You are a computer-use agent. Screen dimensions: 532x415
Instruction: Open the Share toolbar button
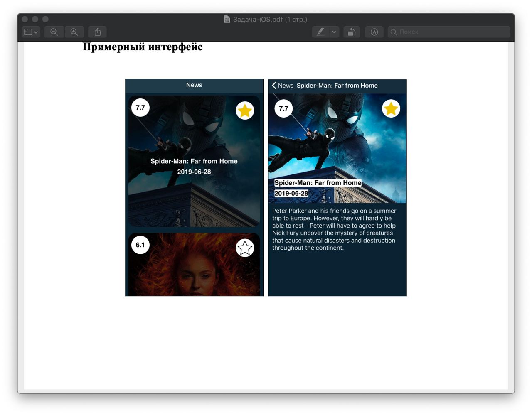click(x=98, y=32)
